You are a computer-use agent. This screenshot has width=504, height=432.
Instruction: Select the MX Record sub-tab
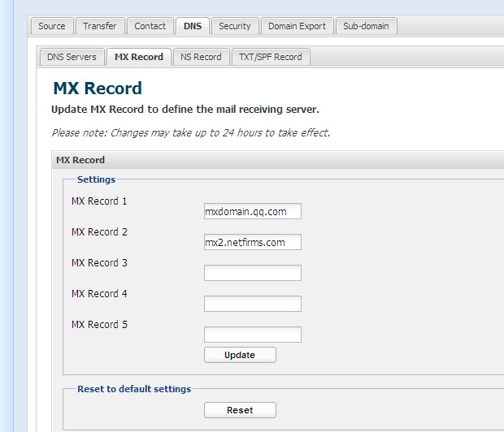(x=139, y=57)
